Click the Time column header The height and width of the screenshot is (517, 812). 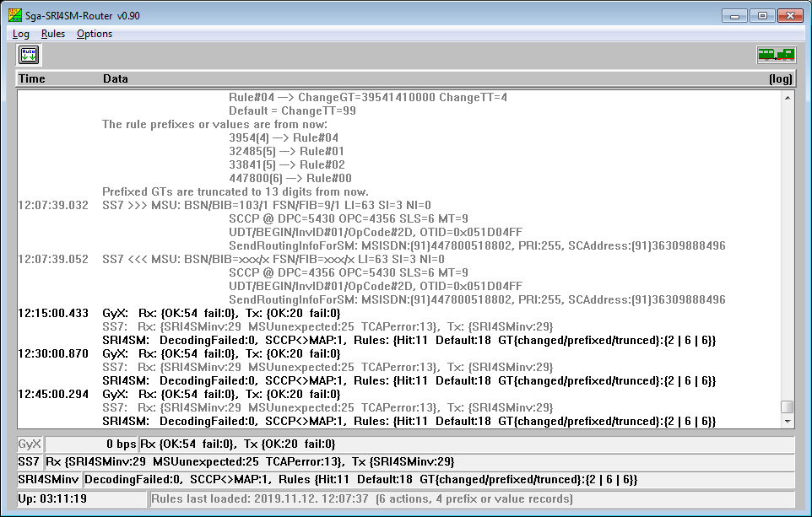coord(32,79)
